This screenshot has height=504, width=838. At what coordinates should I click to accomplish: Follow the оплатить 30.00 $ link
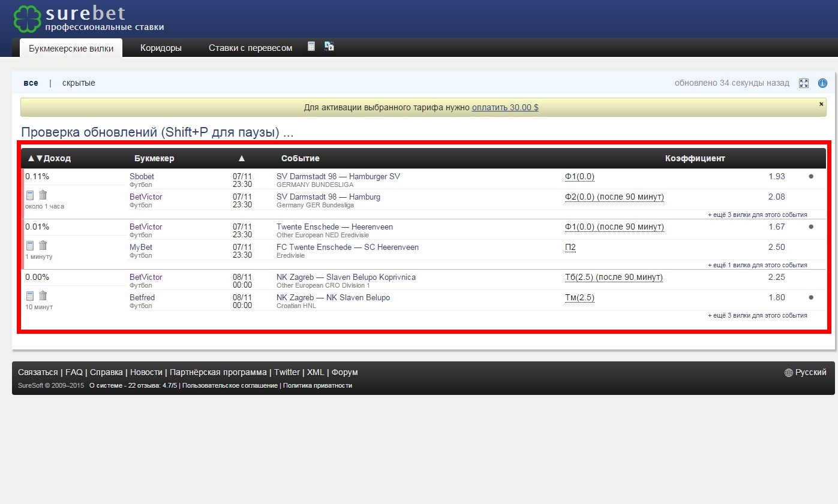coord(505,107)
